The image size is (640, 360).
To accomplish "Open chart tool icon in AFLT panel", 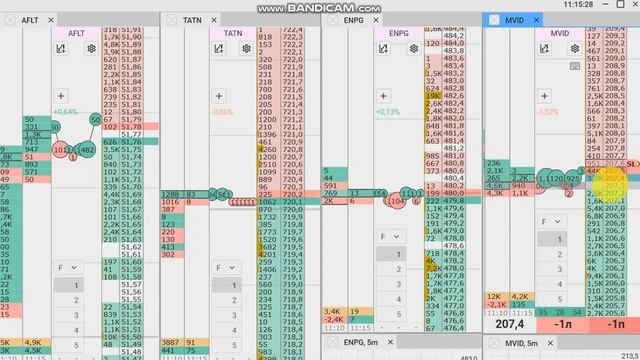I will tap(61, 49).
